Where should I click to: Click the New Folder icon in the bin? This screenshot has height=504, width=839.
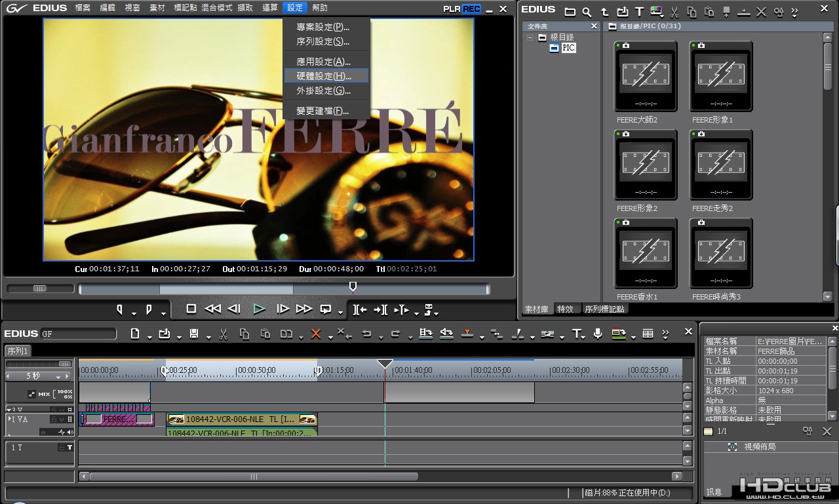[x=570, y=11]
